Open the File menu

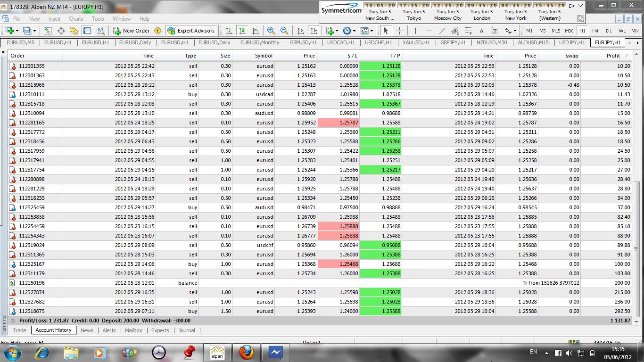click(17, 19)
